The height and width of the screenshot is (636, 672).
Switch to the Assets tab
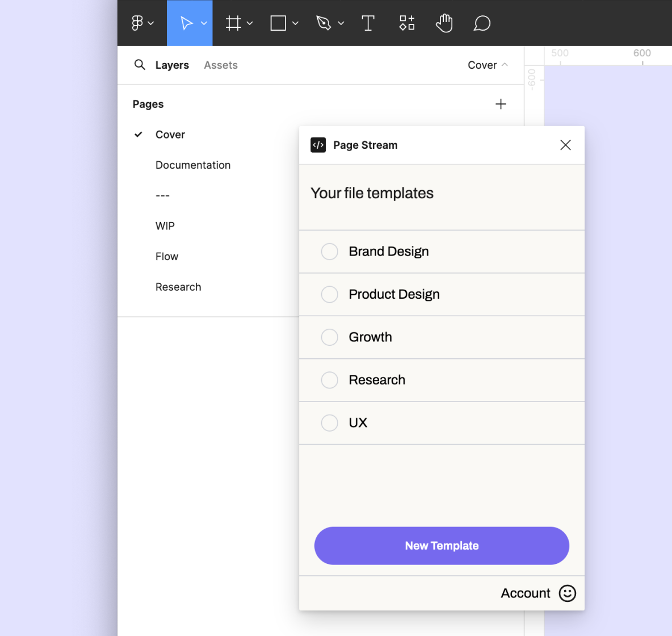(x=221, y=65)
